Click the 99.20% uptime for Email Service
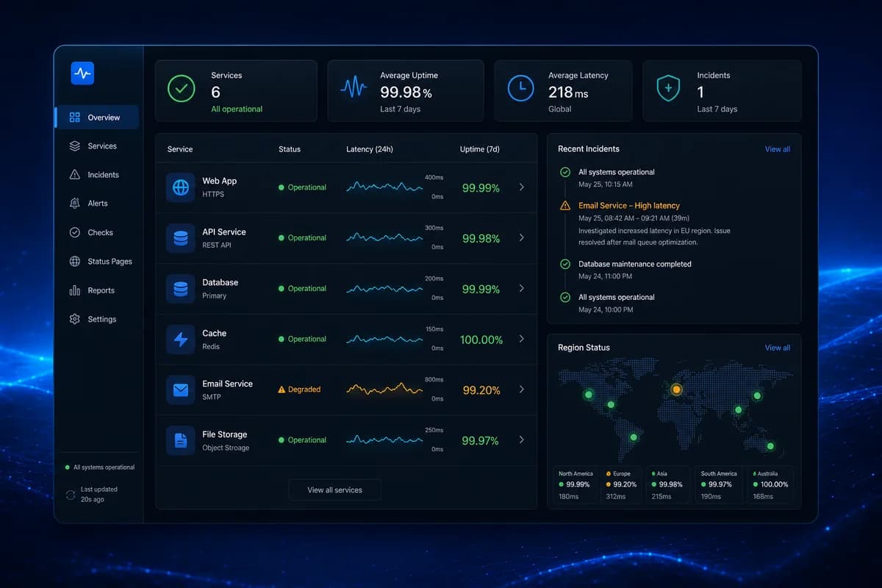The height and width of the screenshot is (588, 882). point(481,390)
